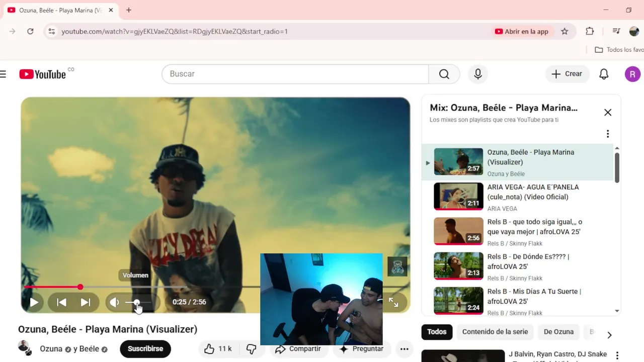Click the magnifier search button
This screenshot has width=644, height=362.
[x=444, y=74]
